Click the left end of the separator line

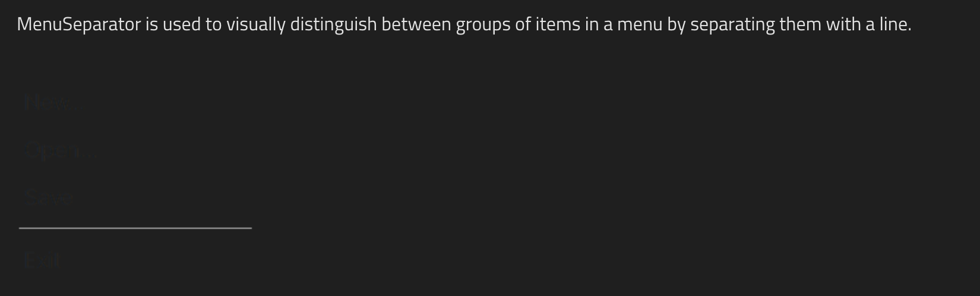tap(21, 228)
